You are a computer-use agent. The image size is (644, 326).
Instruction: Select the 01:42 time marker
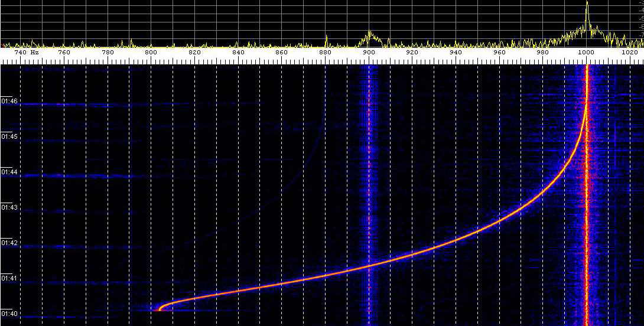coord(9,243)
